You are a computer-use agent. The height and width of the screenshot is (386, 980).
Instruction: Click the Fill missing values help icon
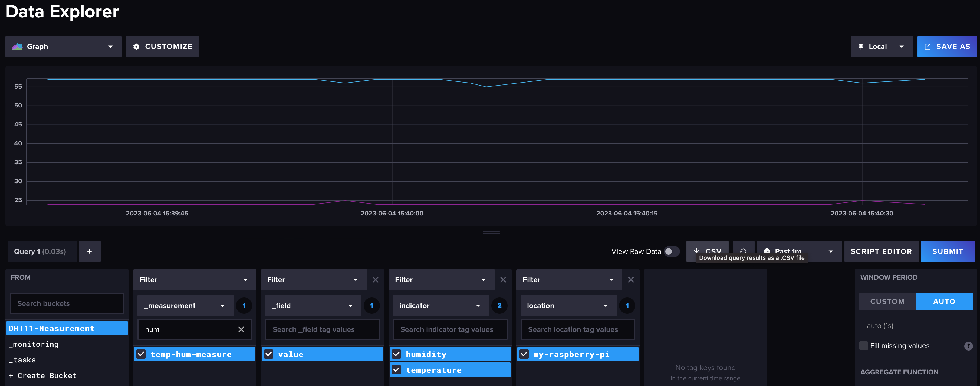[968, 346]
